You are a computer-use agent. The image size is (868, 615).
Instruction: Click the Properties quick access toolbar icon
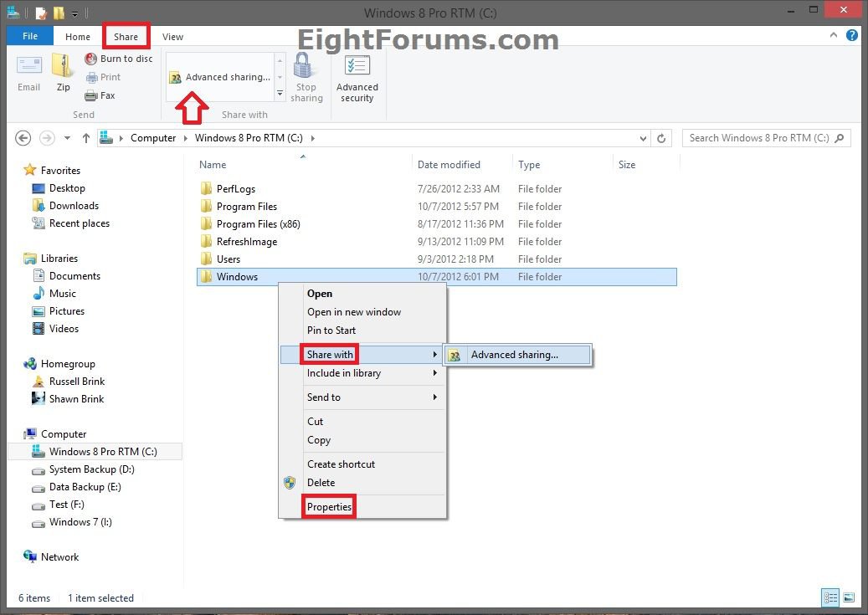pos(42,13)
